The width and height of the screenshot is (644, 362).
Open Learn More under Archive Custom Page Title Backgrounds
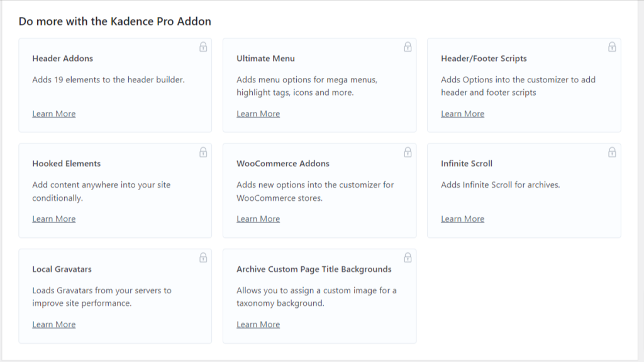258,324
